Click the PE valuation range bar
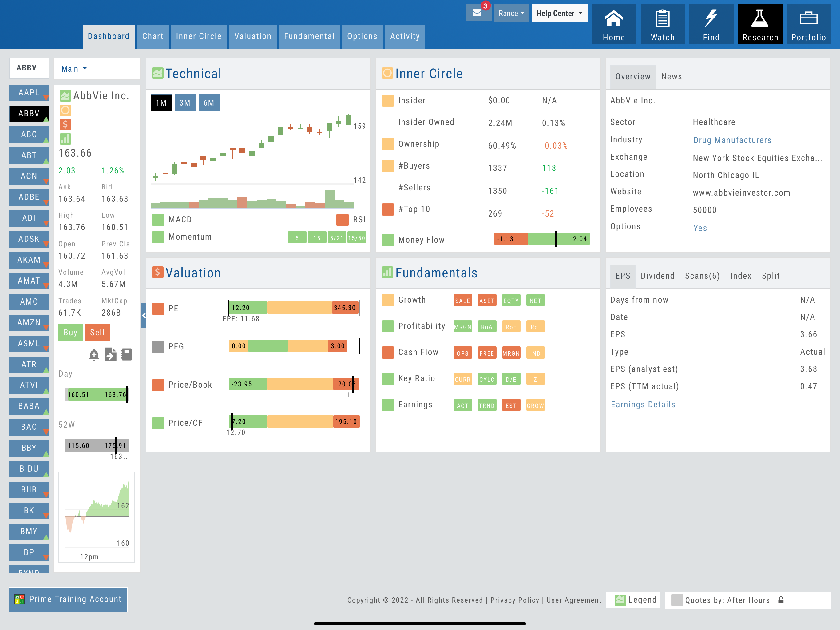The height and width of the screenshot is (630, 840). point(294,308)
